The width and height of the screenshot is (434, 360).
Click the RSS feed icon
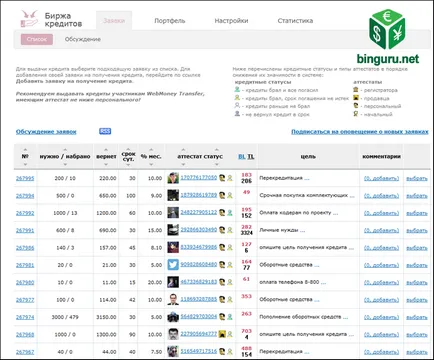tap(105, 131)
